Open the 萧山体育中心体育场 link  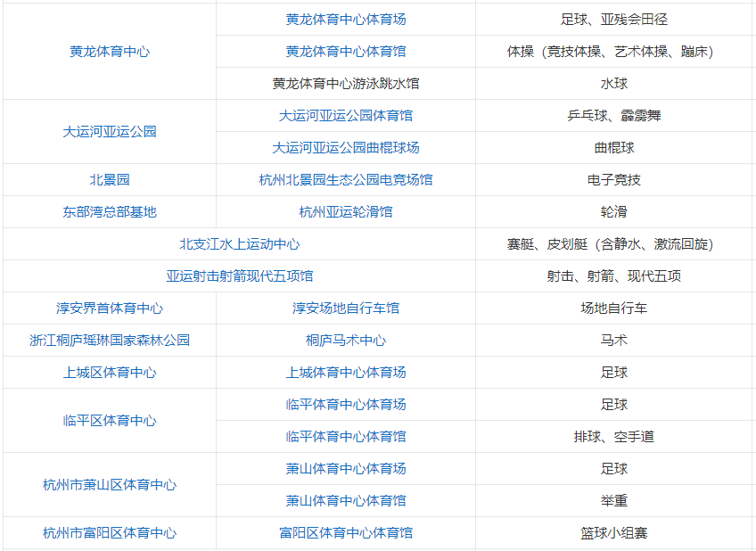[x=346, y=469]
